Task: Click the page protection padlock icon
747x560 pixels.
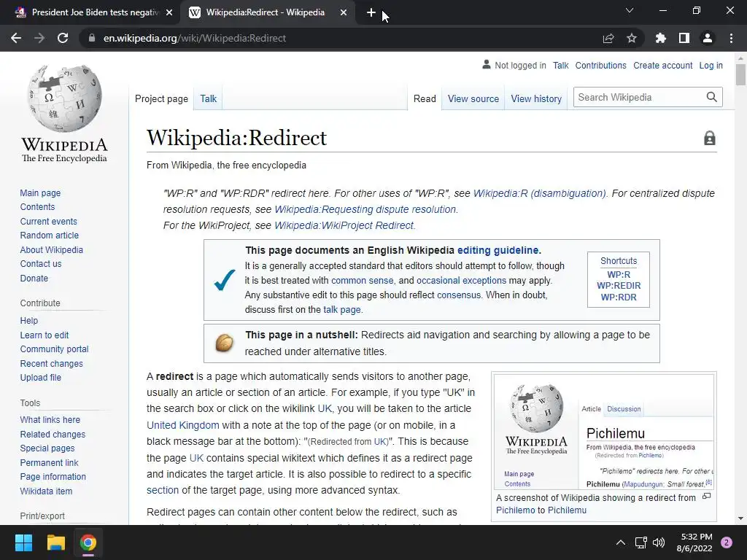Action: [x=710, y=138]
